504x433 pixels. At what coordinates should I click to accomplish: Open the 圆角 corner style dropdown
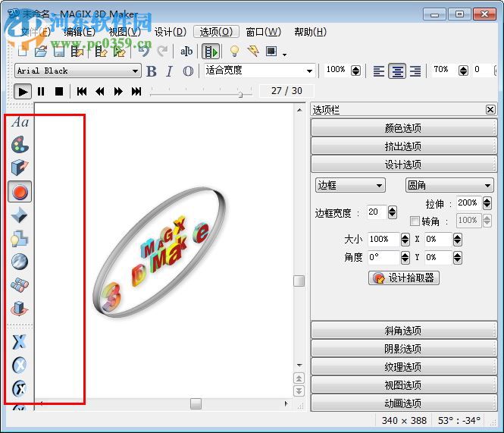tap(449, 185)
